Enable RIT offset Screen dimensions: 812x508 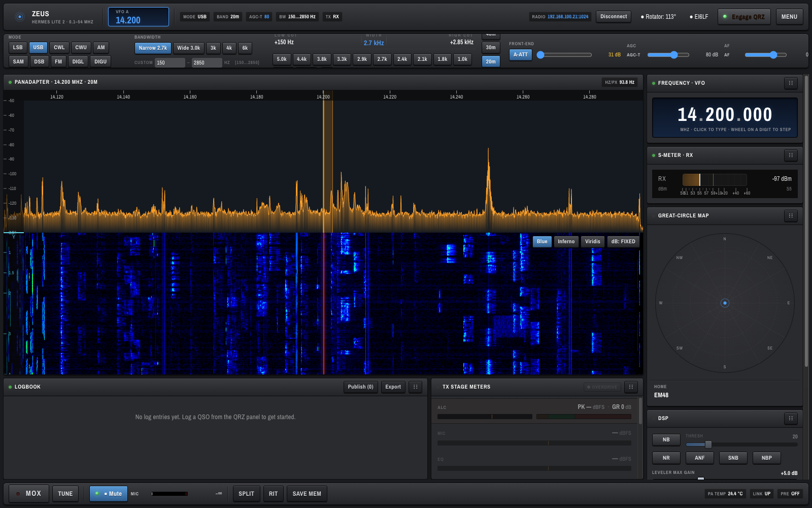273,494
